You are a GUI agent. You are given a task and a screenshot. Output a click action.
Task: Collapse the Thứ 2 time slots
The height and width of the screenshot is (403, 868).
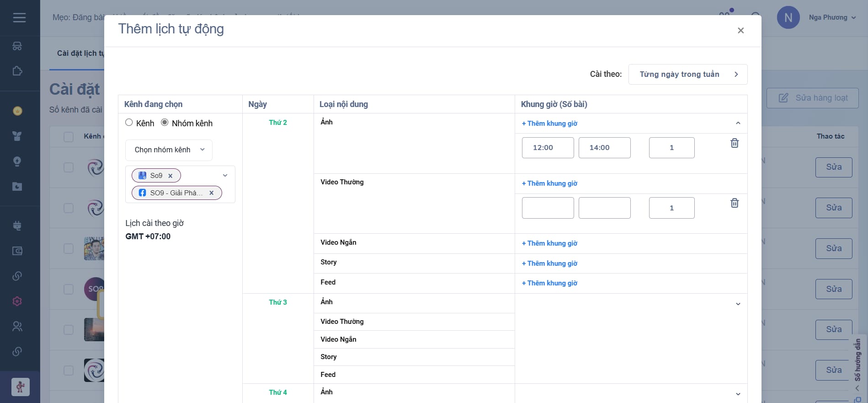click(738, 123)
